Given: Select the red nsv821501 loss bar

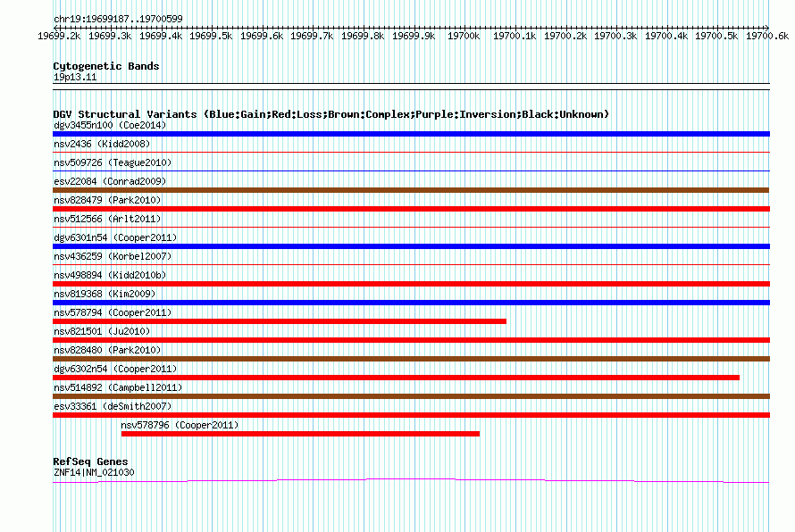Looking at the screenshot, I should tap(411, 340).
